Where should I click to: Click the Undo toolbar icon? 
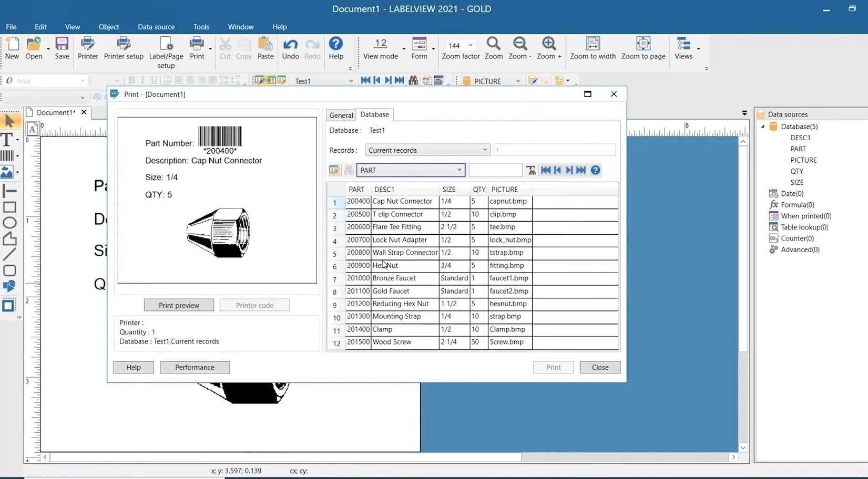pos(290,48)
